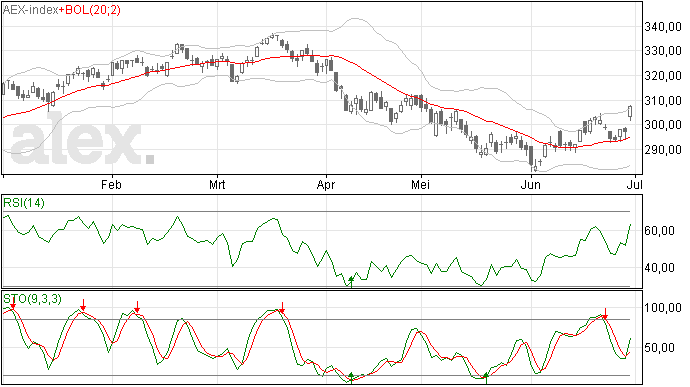The width and height of the screenshot is (690, 387).
Task: Click the stochastic red sell arrow in late June
Action: point(605,313)
